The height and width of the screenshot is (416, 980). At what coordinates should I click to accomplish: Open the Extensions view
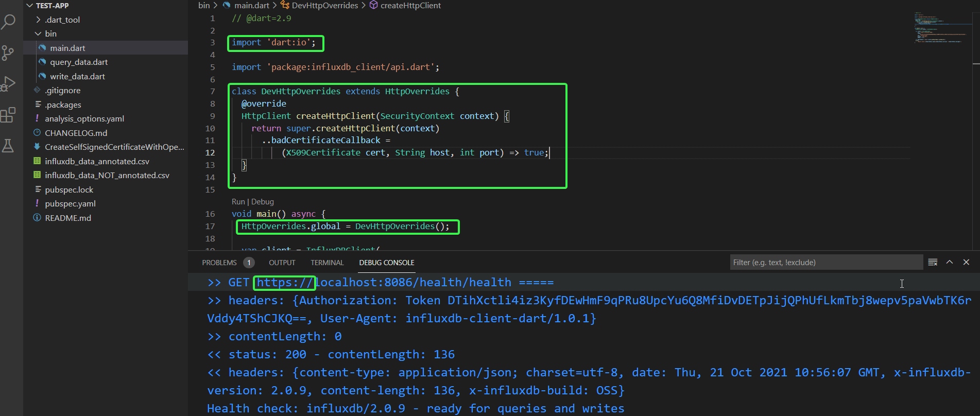pyautogui.click(x=8, y=115)
